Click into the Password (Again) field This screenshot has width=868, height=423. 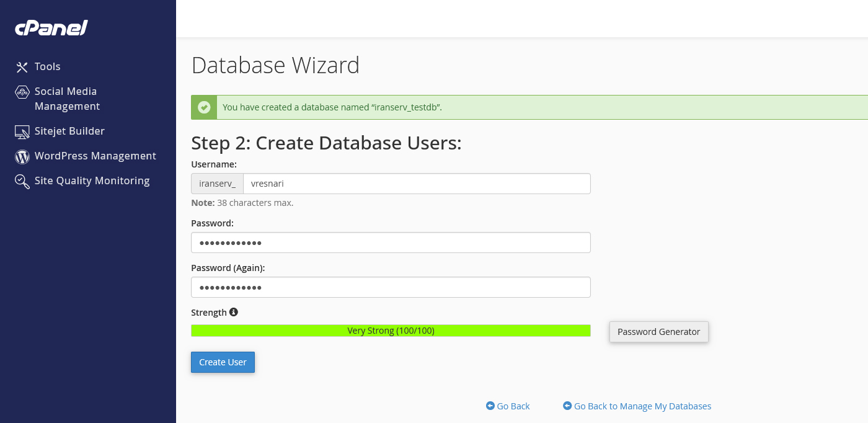391,287
